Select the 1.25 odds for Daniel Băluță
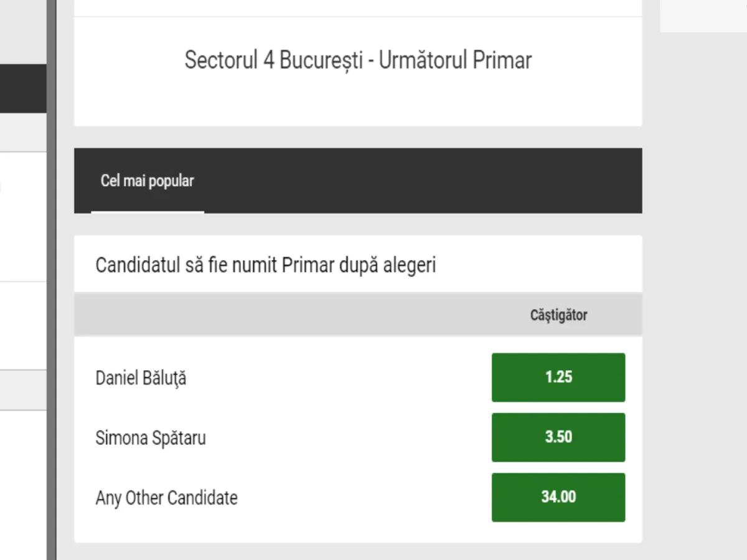The height and width of the screenshot is (560, 747). coord(558,377)
